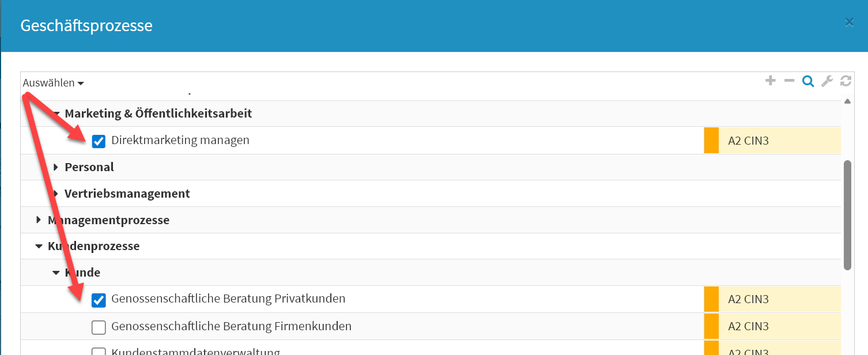The height and width of the screenshot is (355, 868).
Task: Click the refresh arrows icon
Action: tap(846, 81)
